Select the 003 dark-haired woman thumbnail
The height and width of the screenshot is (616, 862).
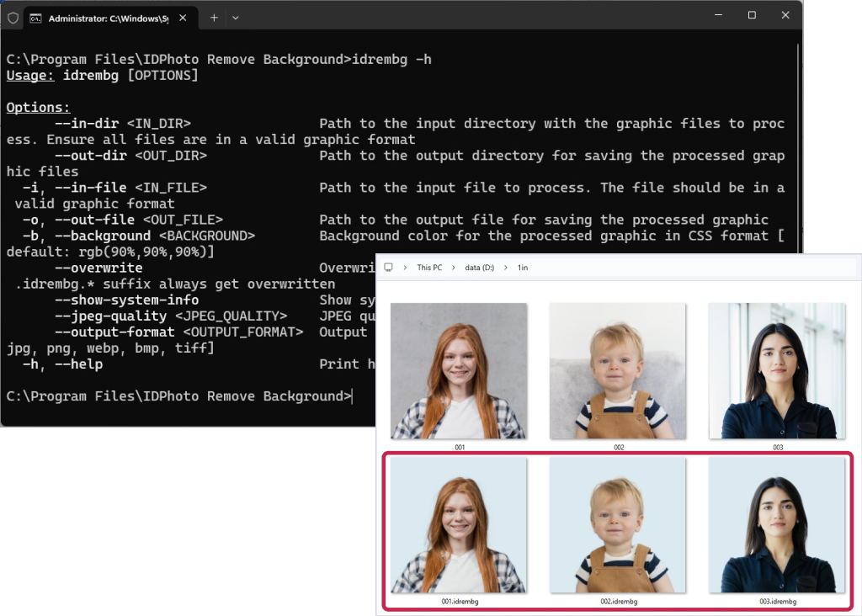pos(777,371)
